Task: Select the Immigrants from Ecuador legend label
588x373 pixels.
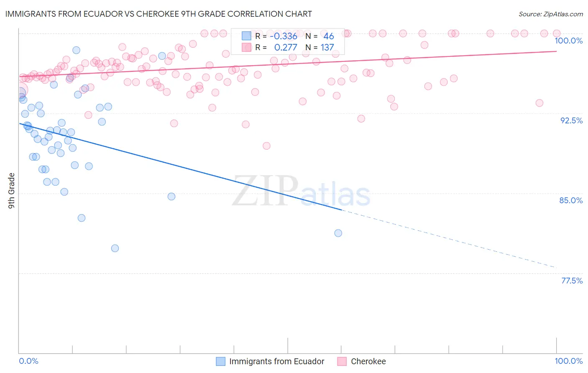Action: 277,361
